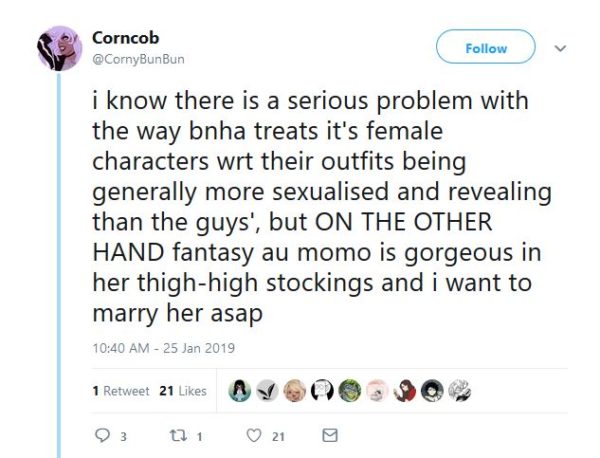This screenshot has height=458, width=600.
Task: Click the pink pale liker avatar
Action: (x=375, y=390)
